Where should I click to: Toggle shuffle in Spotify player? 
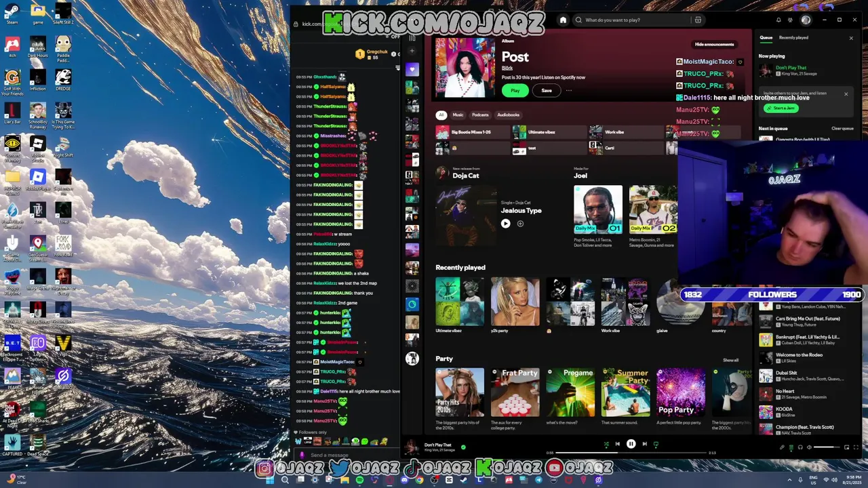point(606,444)
